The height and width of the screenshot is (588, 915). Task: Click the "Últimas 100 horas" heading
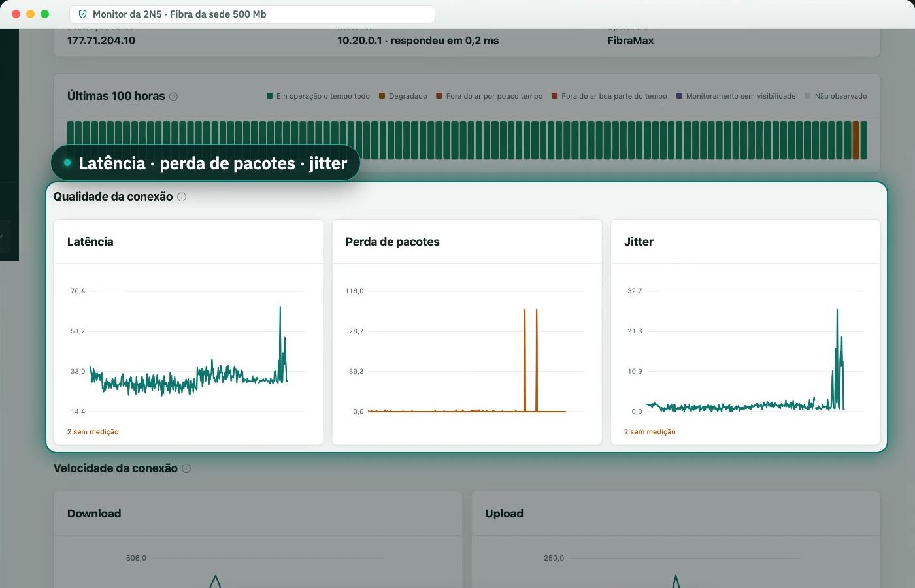pyautogui.click(x=116, y=96)
